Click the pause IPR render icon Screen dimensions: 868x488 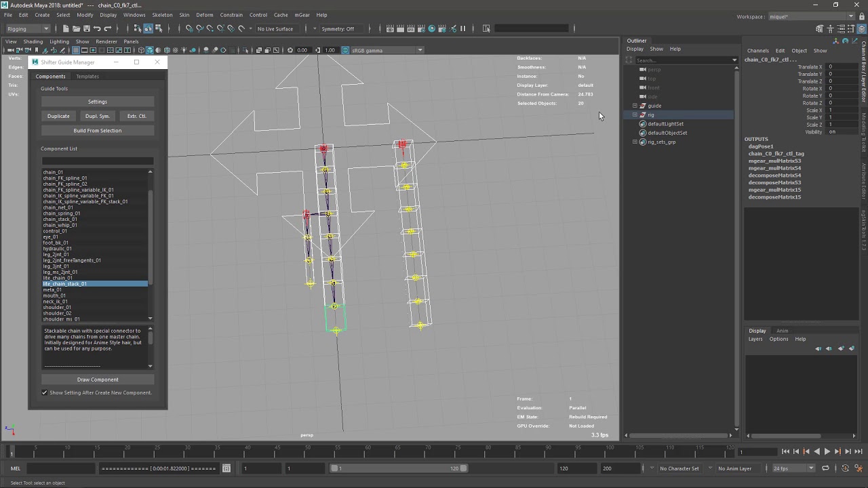463,28
